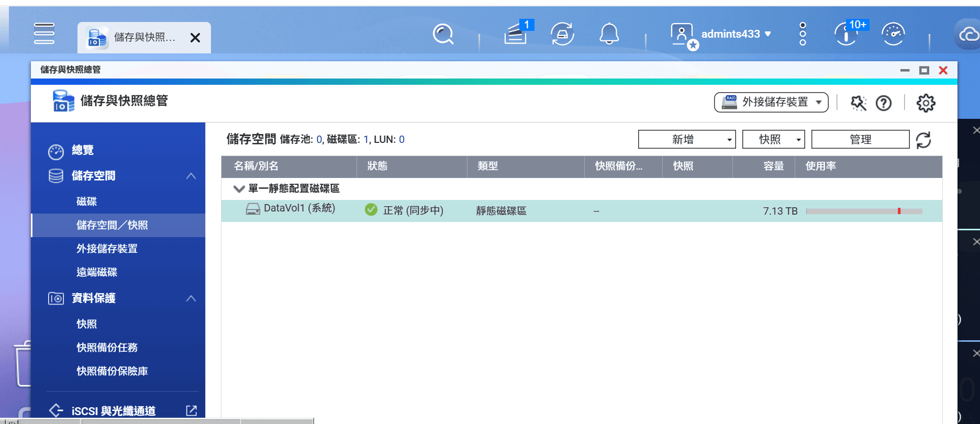Open the QTS main menu hamburger icon
This screenshot has height=424, width=980.
[44, 34]
